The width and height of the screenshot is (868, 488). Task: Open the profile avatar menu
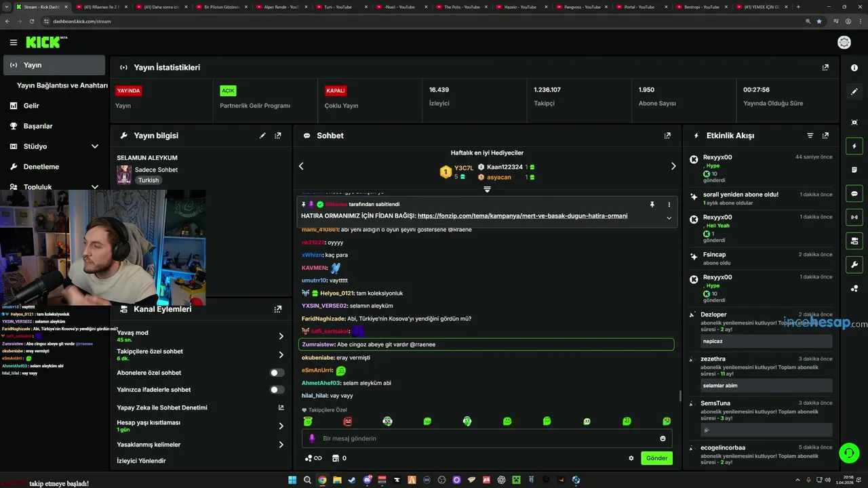(844, 43)
